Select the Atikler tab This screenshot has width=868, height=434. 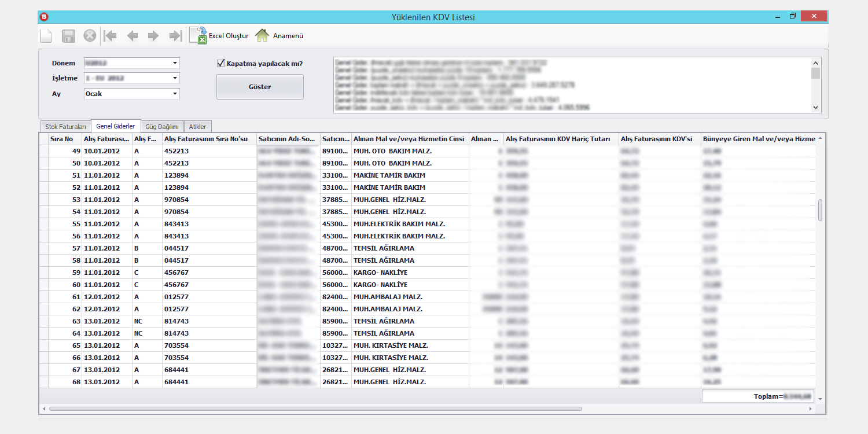click(x=197, y=126)
